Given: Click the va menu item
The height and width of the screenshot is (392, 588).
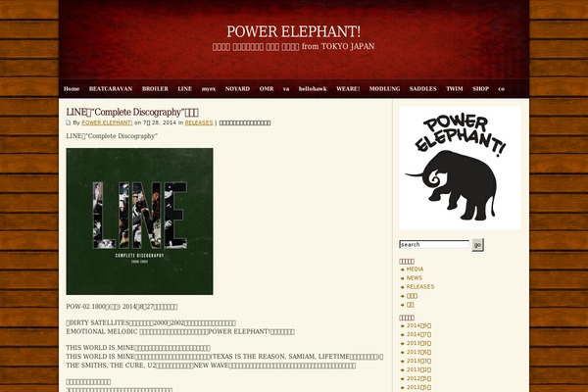Looking at the screenshot, I should tap(286, 89).
